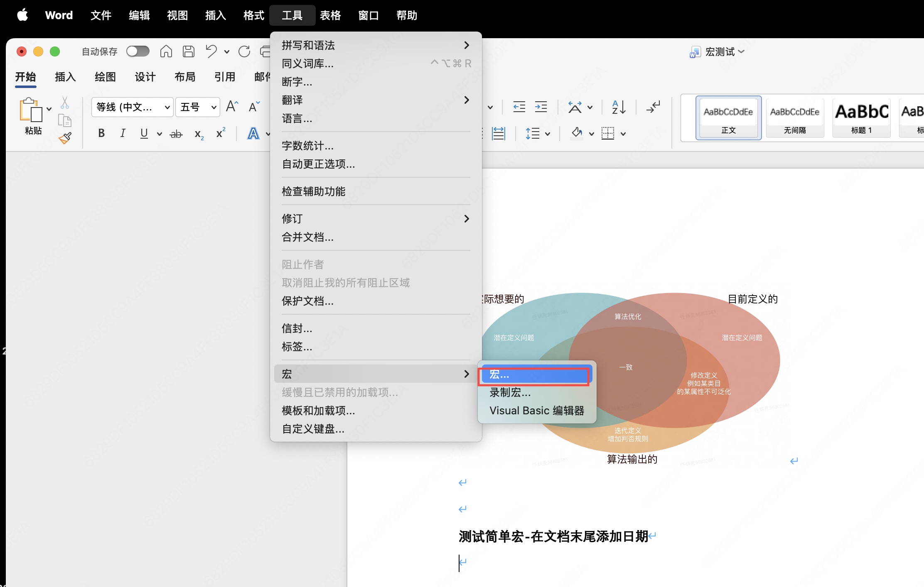The image size is (924, 587).
Task: Switch to the 设计 ribbon tab
Action: (145, 77)
